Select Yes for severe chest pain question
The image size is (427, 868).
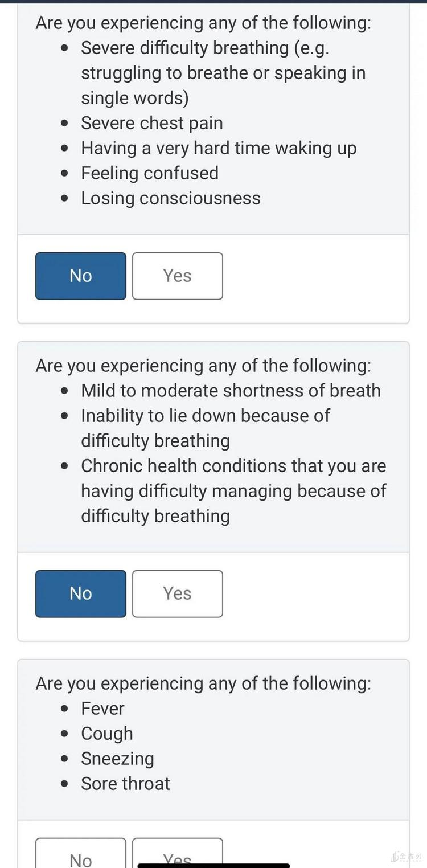(x=177, y=276)
